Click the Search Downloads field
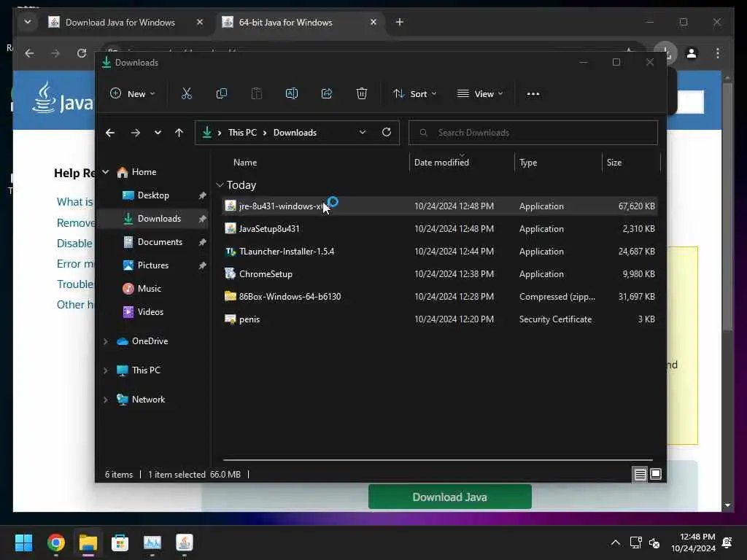 533,133
